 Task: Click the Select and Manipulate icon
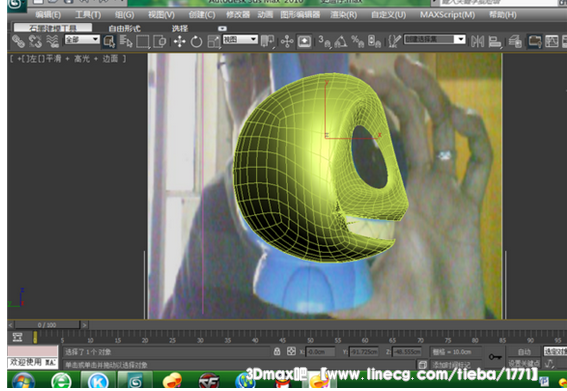pyautogui.click(x=287, y=42)
